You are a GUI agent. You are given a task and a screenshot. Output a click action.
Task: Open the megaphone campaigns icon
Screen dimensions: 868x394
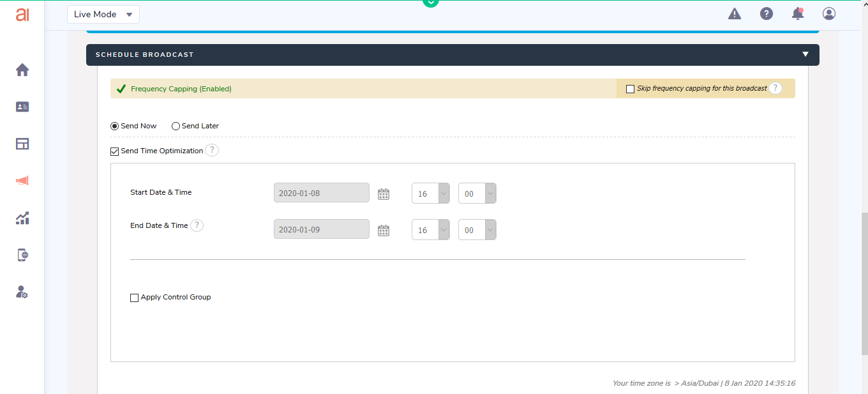pyautogui.click(x=22, y=181)
